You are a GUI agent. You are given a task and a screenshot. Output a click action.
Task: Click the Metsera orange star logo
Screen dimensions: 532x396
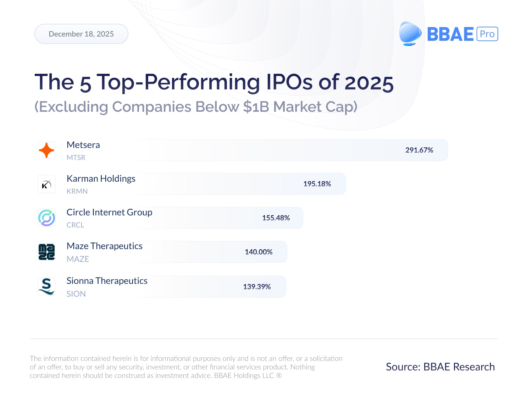(x=46, y=150)
